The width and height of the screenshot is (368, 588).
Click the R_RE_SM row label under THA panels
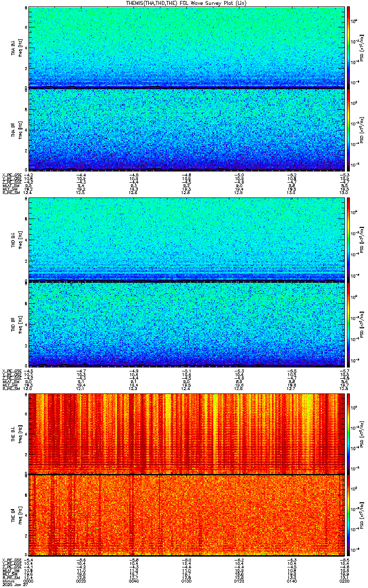click(11, 193)
